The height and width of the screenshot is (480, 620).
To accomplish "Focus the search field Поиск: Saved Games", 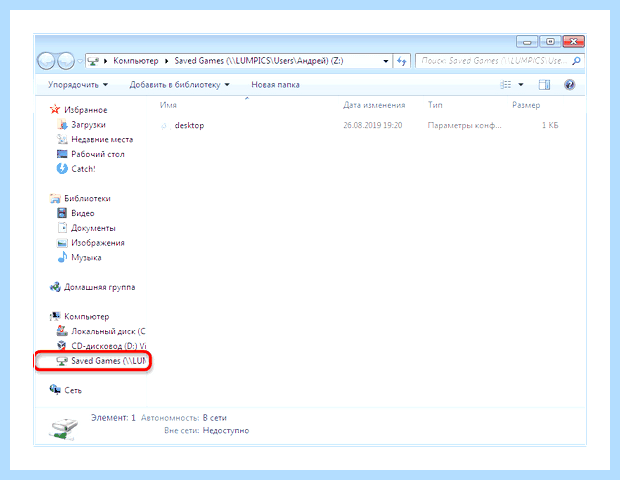I will point(494,61).
